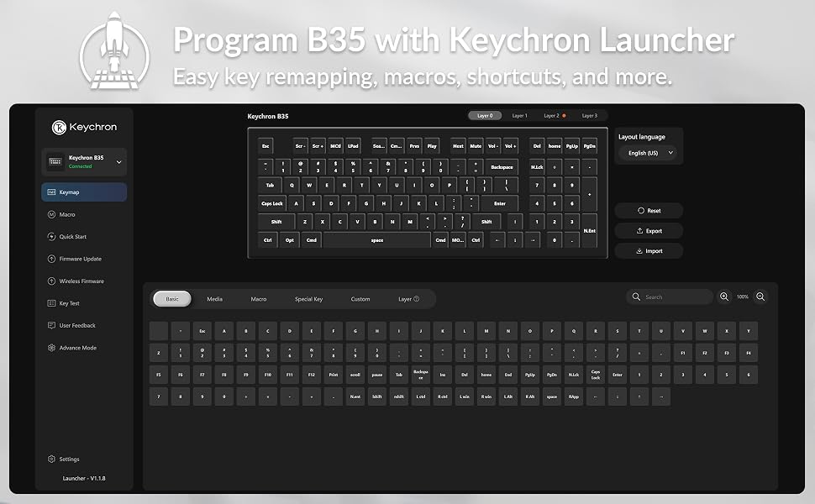Image resolution: width=815 pixels, height=504 pixels.
Task: Select the Layer 0 tab
Action: coord(485,116)
